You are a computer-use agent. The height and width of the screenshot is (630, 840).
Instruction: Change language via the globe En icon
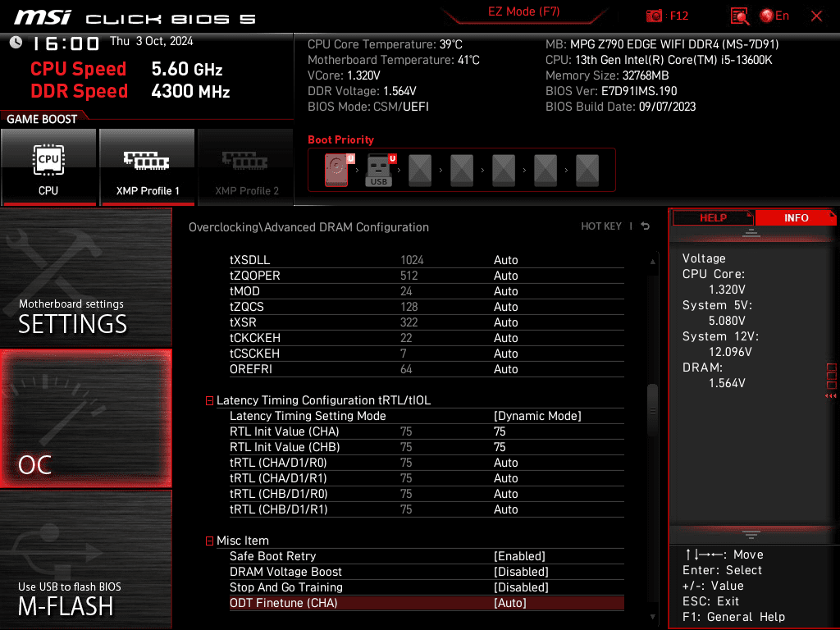[x=774, y=16]
